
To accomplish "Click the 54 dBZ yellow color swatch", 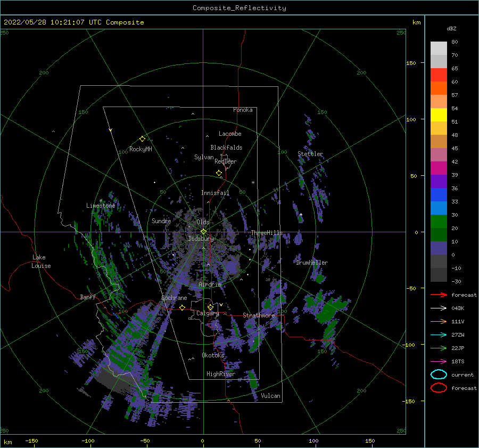I will (x=439, y=115).
